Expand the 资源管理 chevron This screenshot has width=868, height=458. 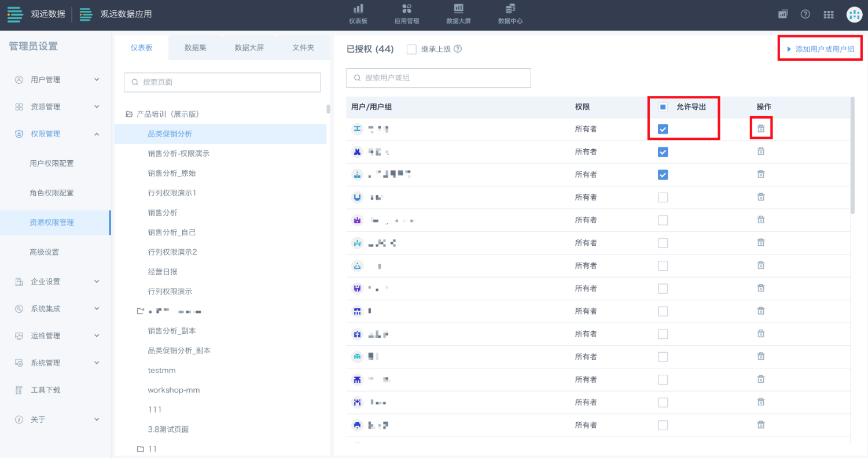tap(97, 107)
